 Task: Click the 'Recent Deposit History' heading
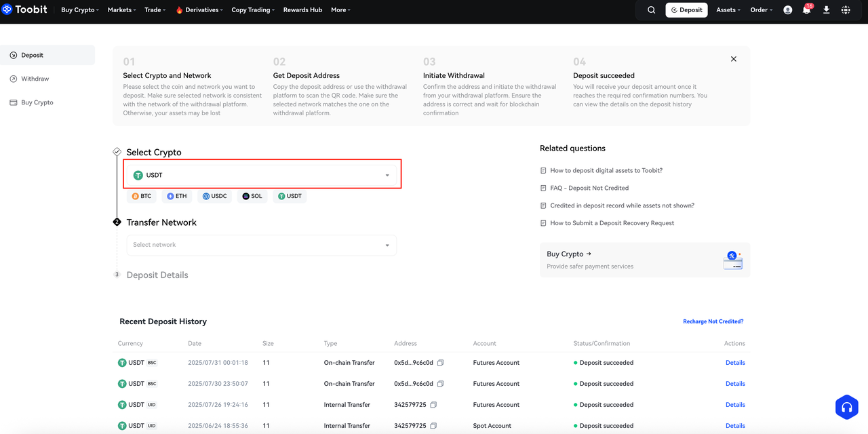click(163, 321)
